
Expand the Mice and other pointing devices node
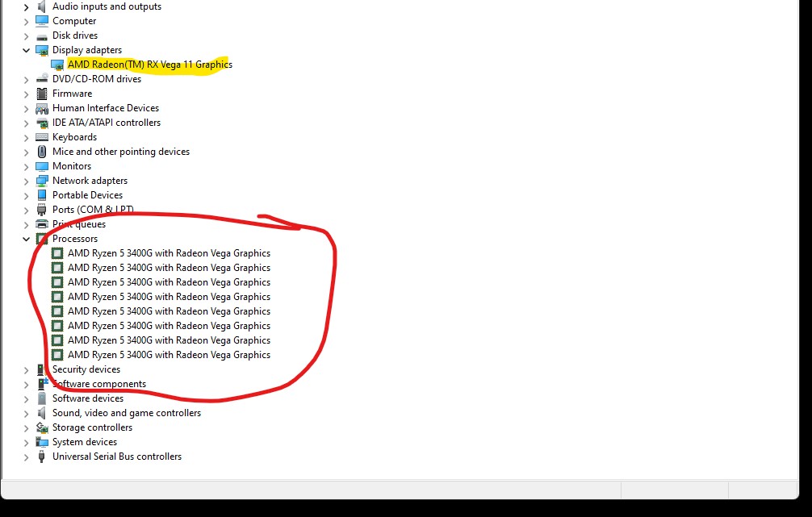27,152
